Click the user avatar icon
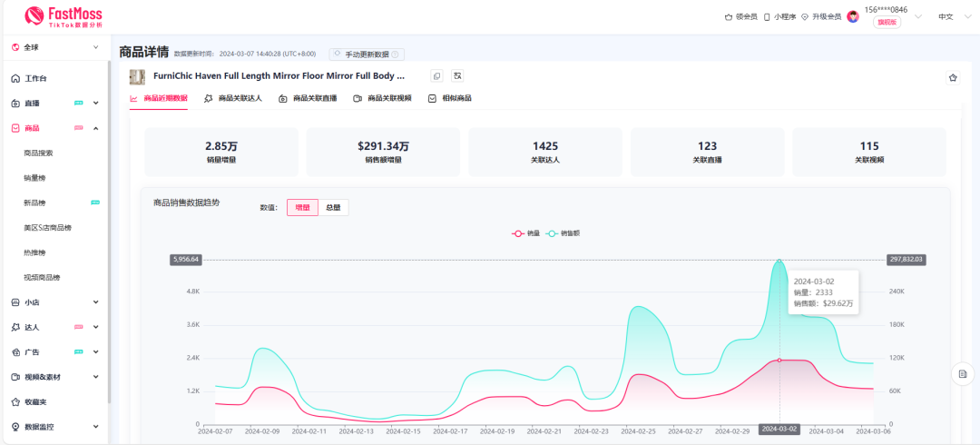The image size is (980, 445). [853, 16]
